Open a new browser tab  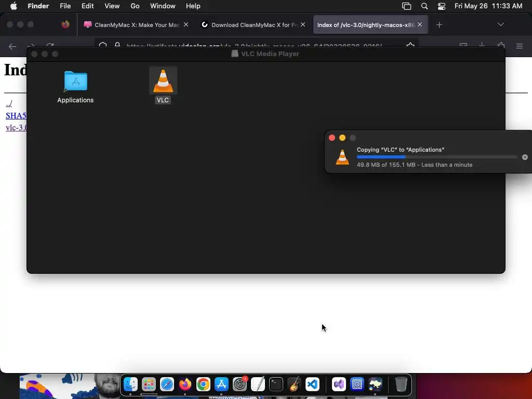[x=439, y=25]
